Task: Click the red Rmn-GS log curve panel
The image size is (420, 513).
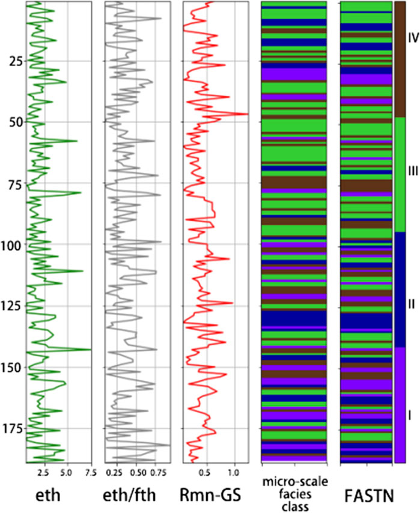Action: point(215,232)
